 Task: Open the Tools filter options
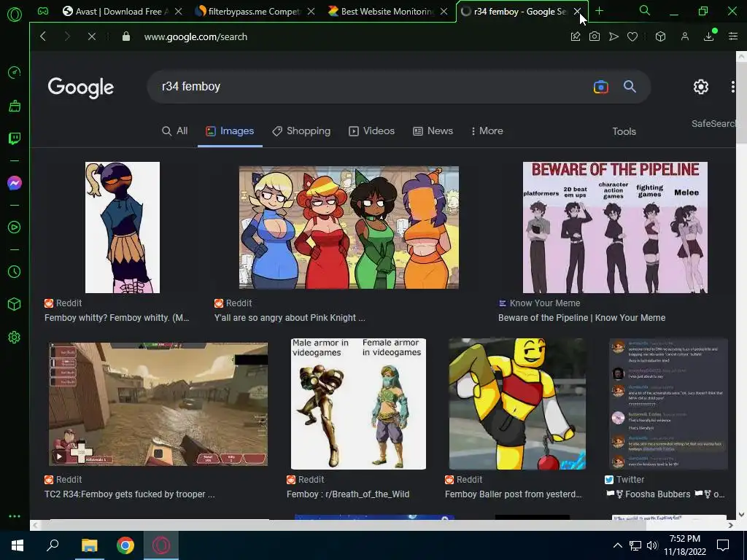click(624, 131)
